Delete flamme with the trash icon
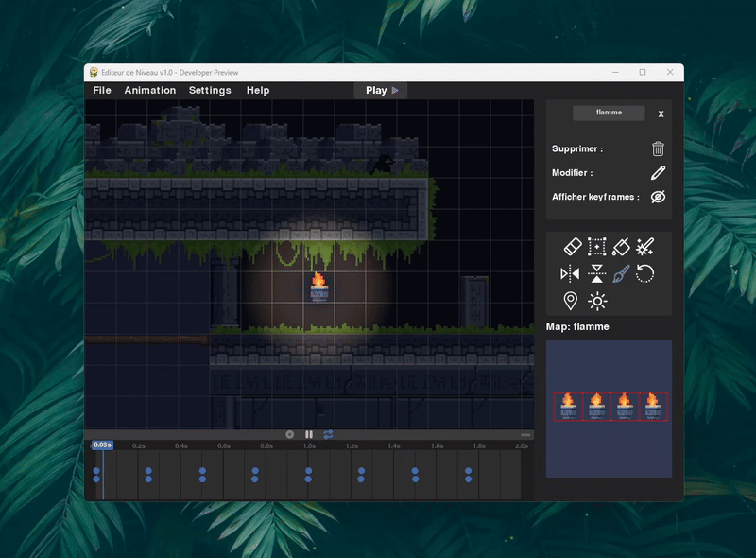The height and width of the screenshot is (558, 756). point(658,148)
